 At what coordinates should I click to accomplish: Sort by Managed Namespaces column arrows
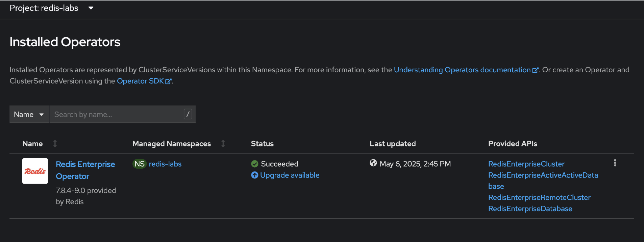pyautogui.click(x=223, y=144)
